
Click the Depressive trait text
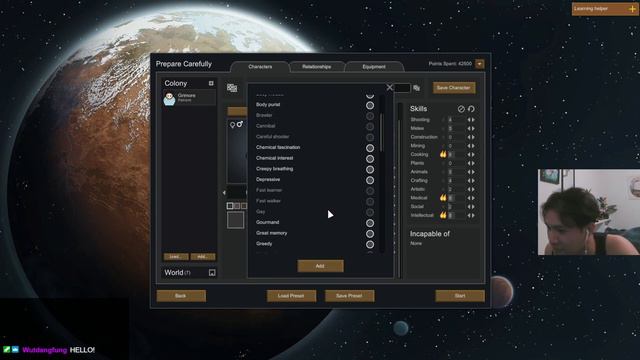coord(268,180)
